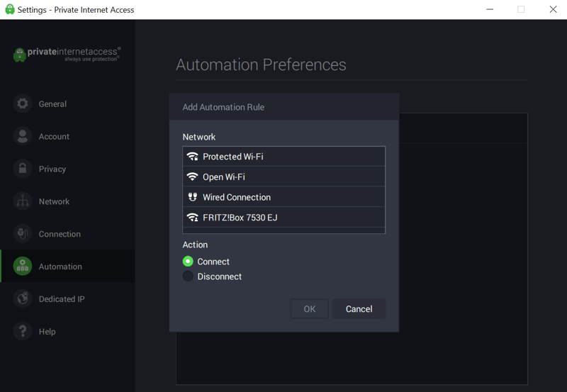Select FRITZ!Box 7530 EJ network
567x392 pixels.
(284, 218)
